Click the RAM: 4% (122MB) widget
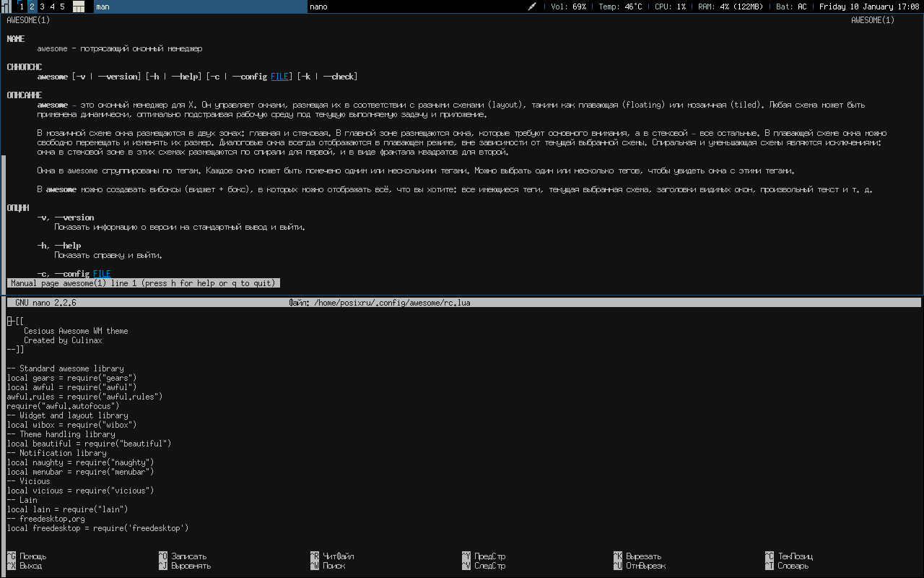Viewport: 924px width, 578px height. coord(731,7)
